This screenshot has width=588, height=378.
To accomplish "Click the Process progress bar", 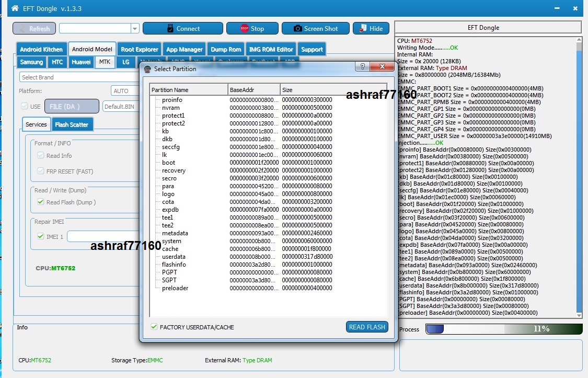I will pyautogui.click(x=504, y=329).
